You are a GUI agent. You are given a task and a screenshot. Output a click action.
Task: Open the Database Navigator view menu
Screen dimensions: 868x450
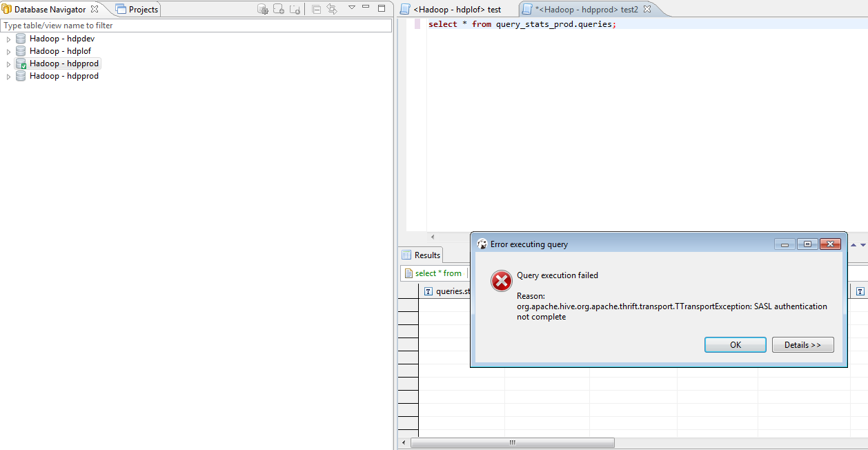tap(351, 8)
